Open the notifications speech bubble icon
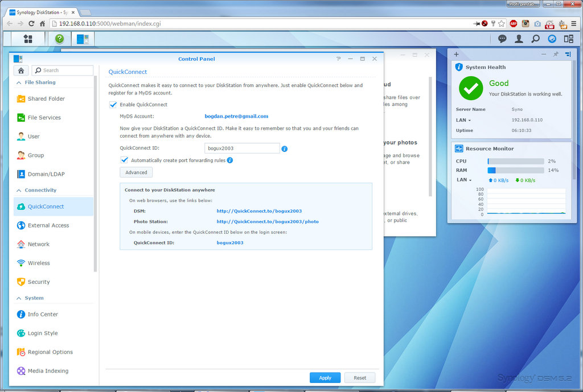This screenshot has width=583, height=392. coord(502,39)
